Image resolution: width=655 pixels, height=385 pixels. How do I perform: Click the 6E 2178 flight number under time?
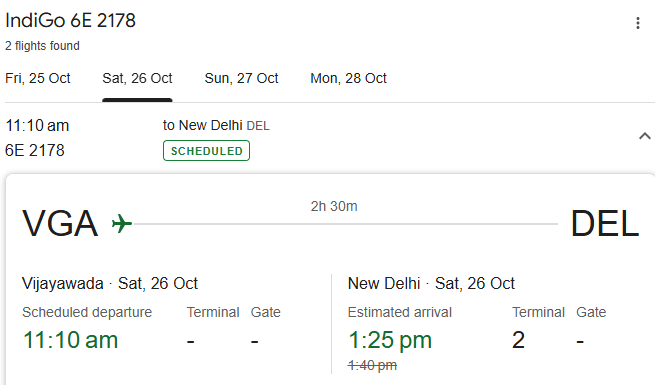point(35,150)
